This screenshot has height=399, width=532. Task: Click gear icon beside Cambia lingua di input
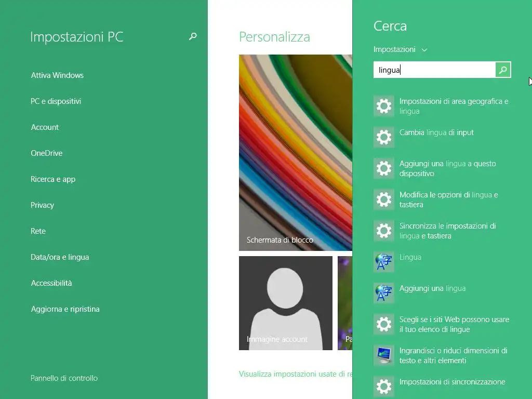tap(384, 137)
